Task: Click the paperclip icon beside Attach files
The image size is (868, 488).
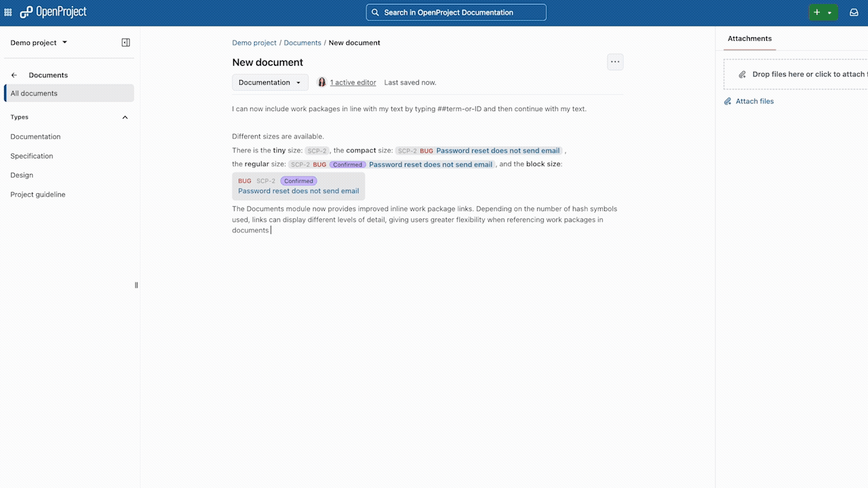Action: tap(728, 102)
